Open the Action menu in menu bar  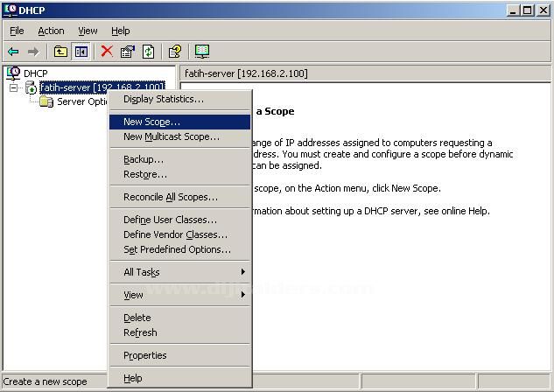(x=51, y=31)
